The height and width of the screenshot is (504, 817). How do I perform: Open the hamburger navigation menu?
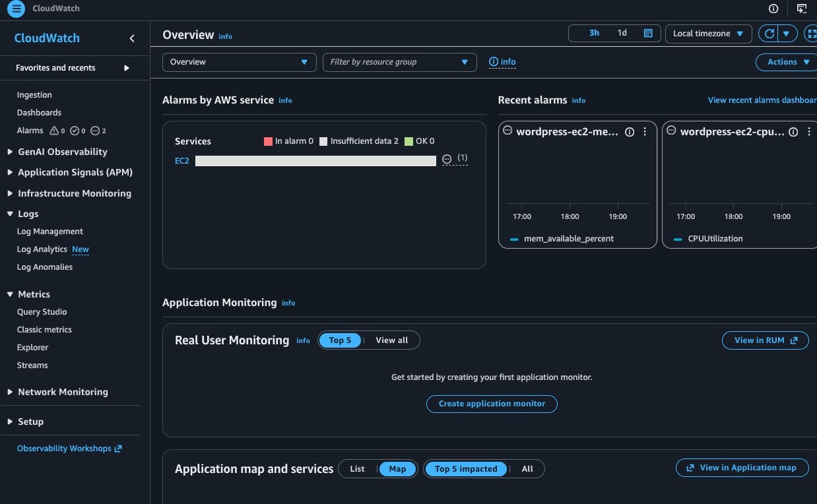pos(16,9)
